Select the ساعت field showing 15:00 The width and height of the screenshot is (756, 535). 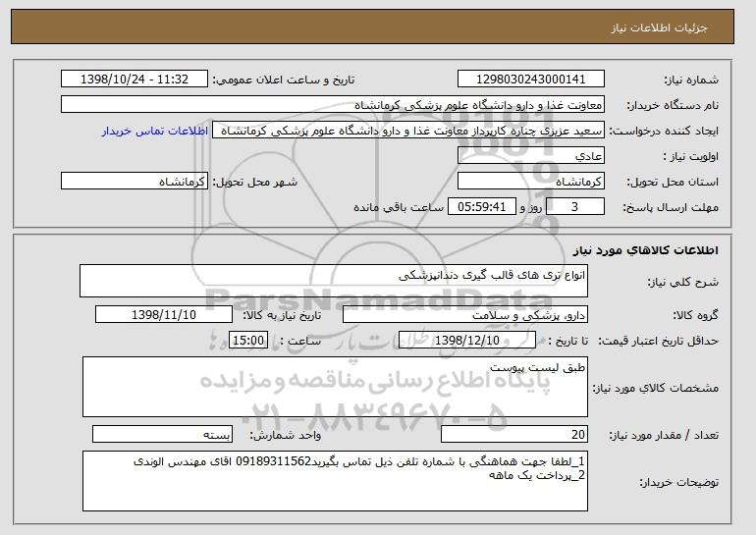click(248, 341)
